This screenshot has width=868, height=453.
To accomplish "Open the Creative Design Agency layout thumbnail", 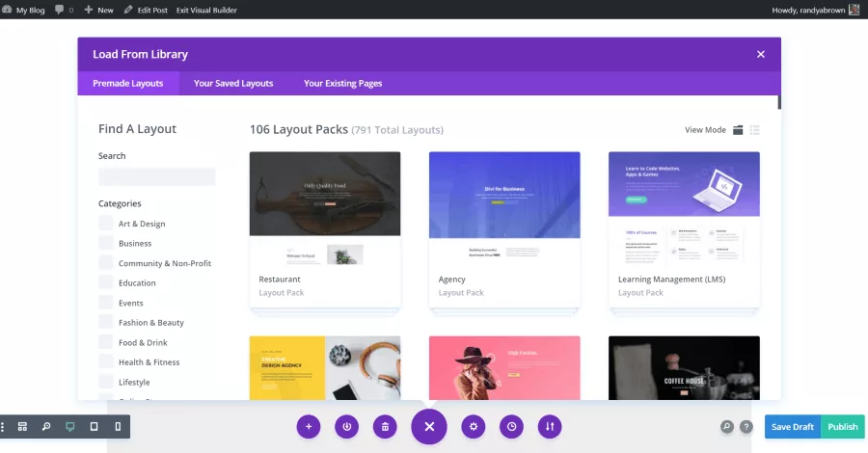I will tap(325, 368).
